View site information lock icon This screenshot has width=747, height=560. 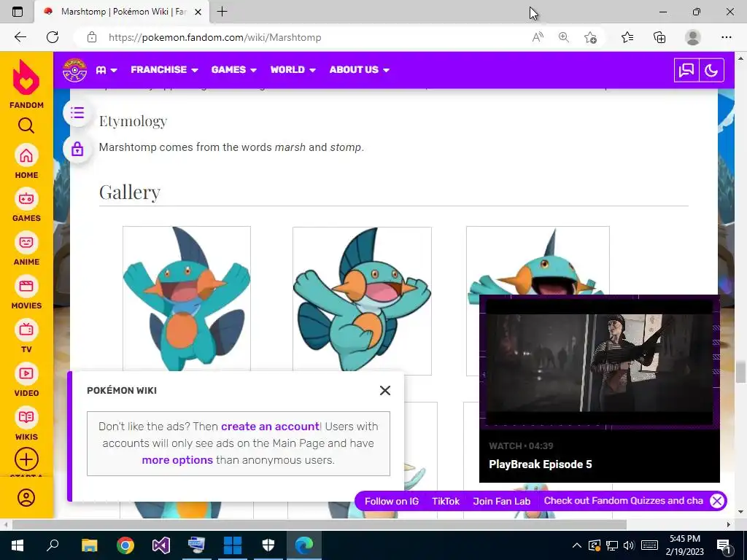(x=91, y=37)
